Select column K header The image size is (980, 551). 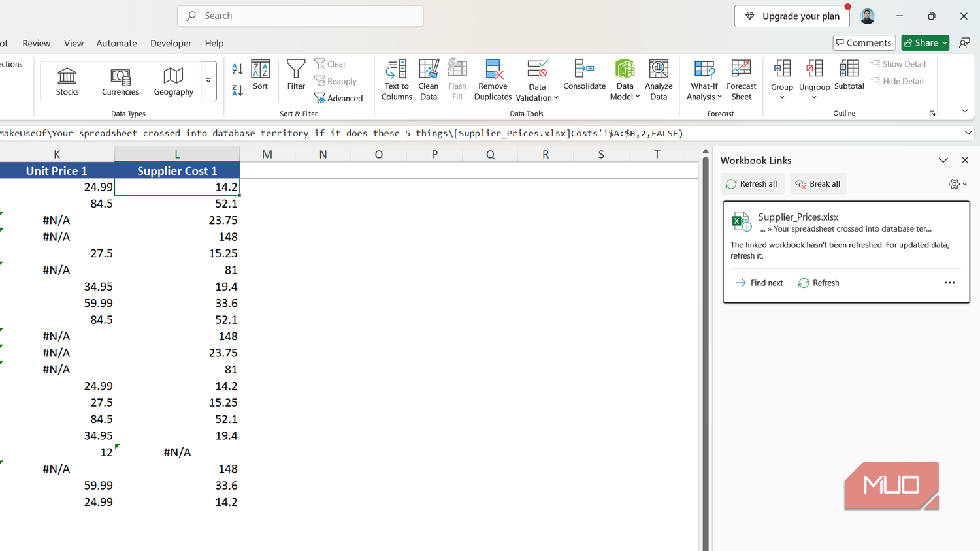[x=57, y=154]
